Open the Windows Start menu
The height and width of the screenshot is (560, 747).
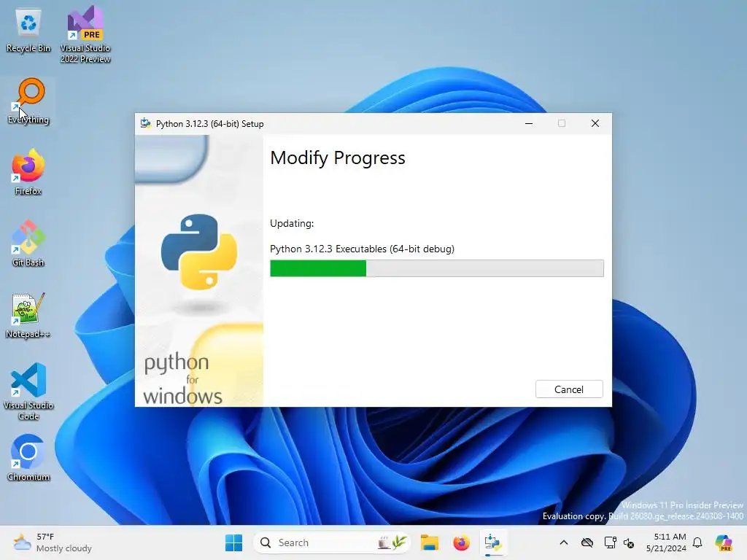click(x=233, y=542)
